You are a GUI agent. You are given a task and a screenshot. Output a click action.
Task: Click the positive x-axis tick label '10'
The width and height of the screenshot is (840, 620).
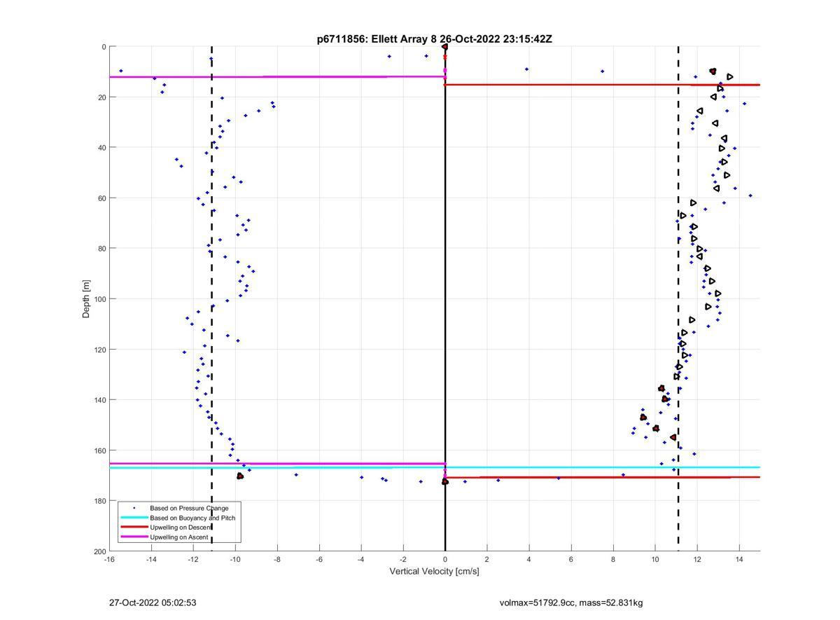tap(655, 559)
